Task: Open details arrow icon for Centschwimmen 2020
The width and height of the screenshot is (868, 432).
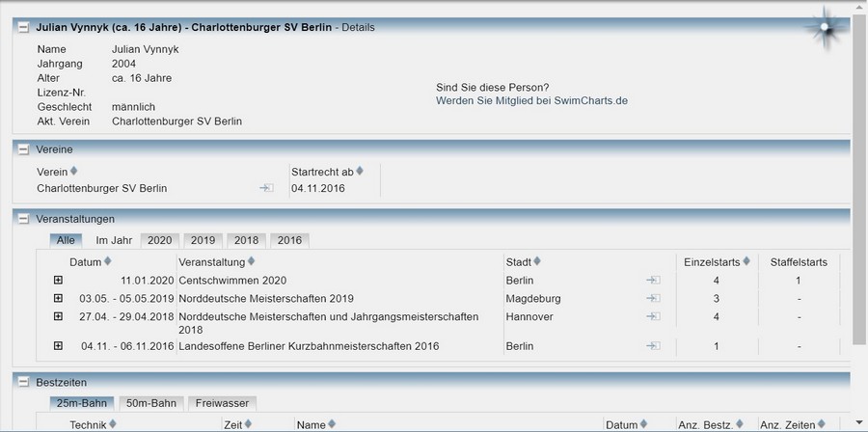Action: (x=653, y=281)
